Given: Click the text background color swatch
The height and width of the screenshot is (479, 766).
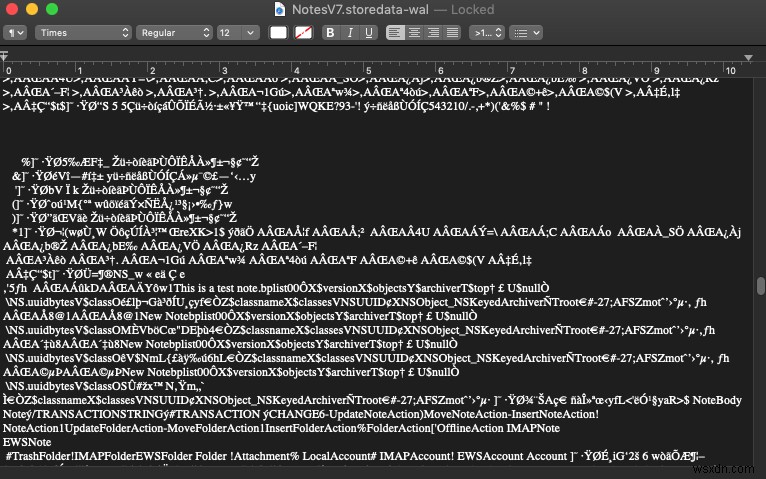Looking at the screenshot, I should point(303,33).
